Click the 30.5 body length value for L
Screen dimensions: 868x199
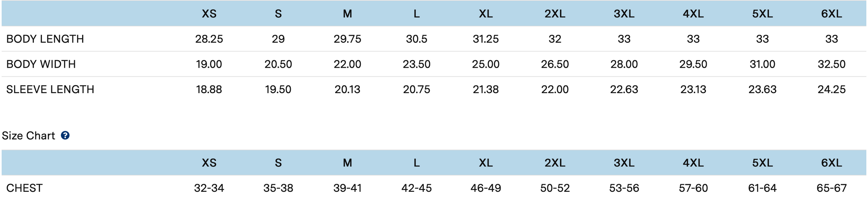click(x=417, y=39)
